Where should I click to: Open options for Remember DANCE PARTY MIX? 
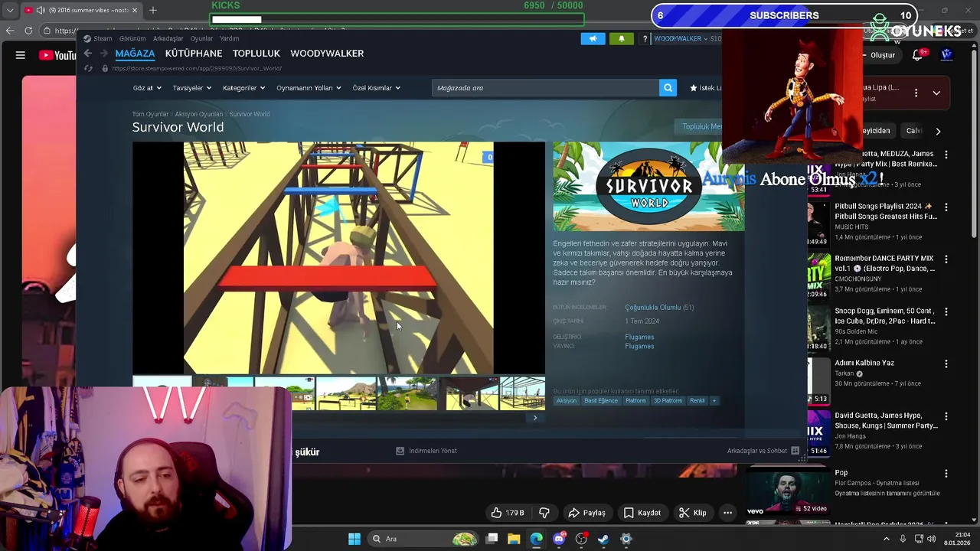pos(946,259)
